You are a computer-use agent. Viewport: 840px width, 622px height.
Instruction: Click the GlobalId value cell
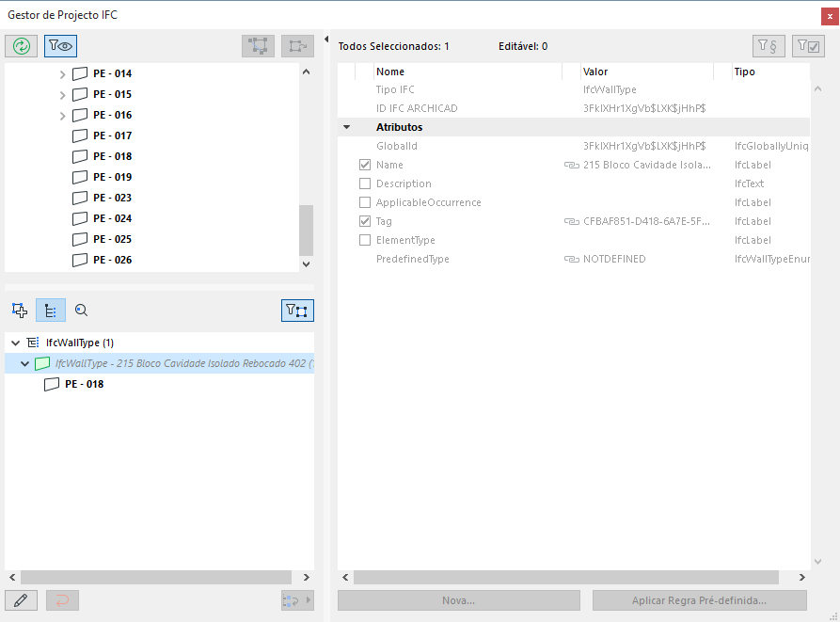(644, 146)
